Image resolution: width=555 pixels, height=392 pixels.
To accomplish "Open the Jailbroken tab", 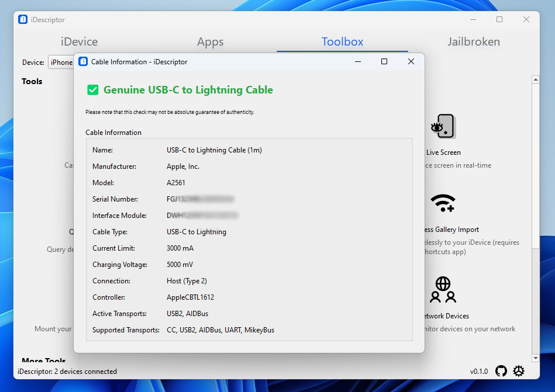I will [x=474, y=41].
